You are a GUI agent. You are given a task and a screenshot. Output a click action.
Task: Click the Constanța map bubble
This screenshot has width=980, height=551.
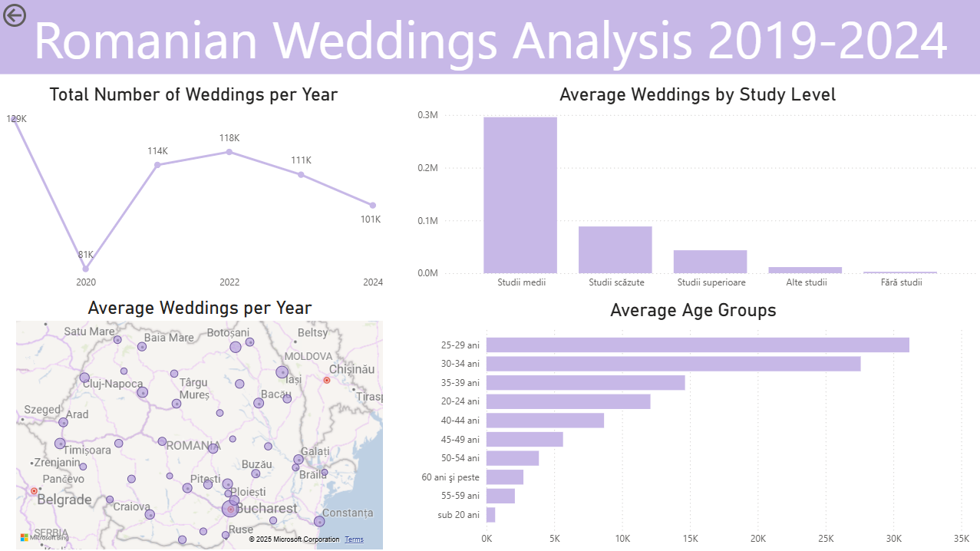pos(319,521)
